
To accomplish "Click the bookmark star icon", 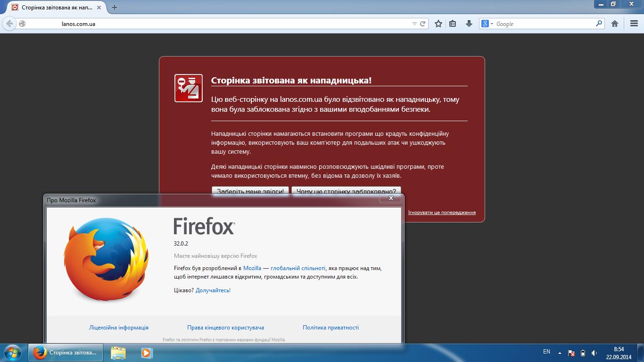I will [438, 24].
